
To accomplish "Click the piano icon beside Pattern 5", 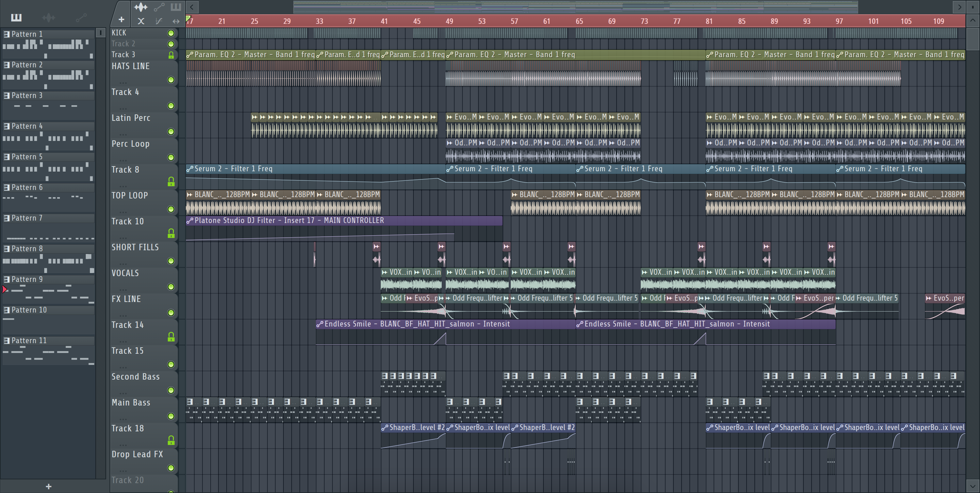I will point(6,157).
